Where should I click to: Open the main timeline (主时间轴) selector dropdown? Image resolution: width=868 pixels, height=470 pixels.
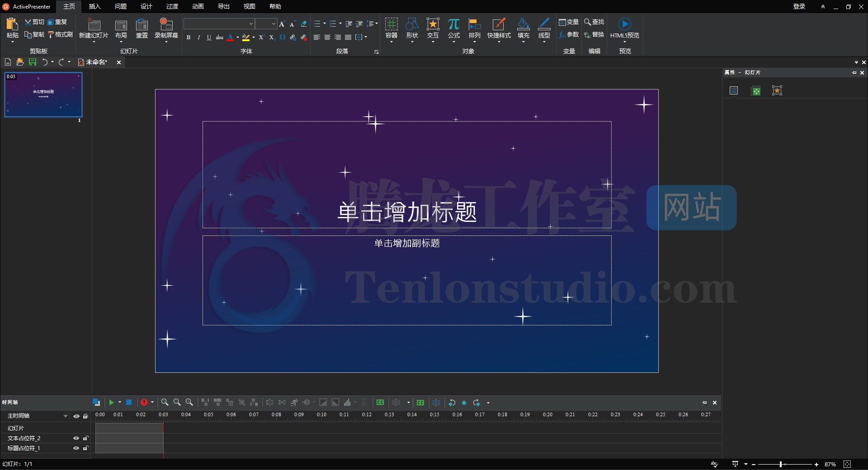coord(65,416)
